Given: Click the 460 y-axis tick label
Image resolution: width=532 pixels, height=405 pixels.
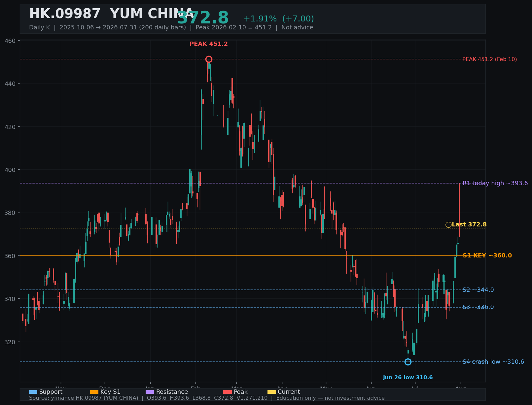Looking at the screenshot, I should click(x=11, y=41).
